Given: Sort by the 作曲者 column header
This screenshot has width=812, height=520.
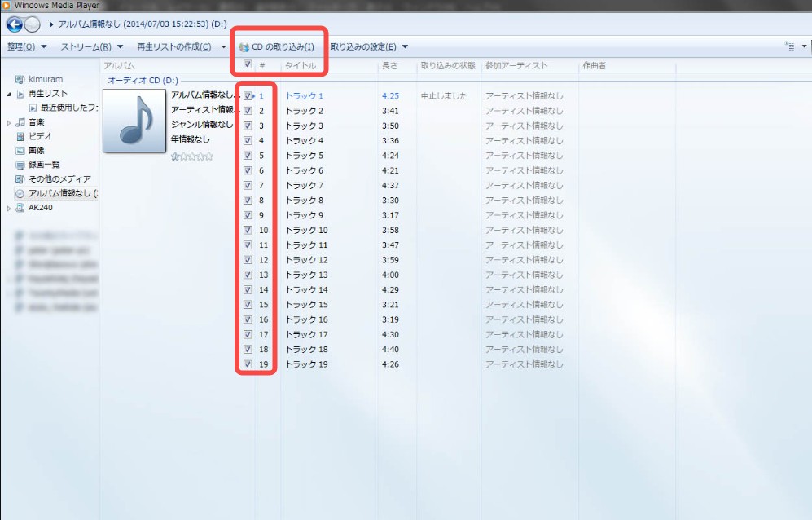Looking at the screenshot, I should [x=594, y=66].
